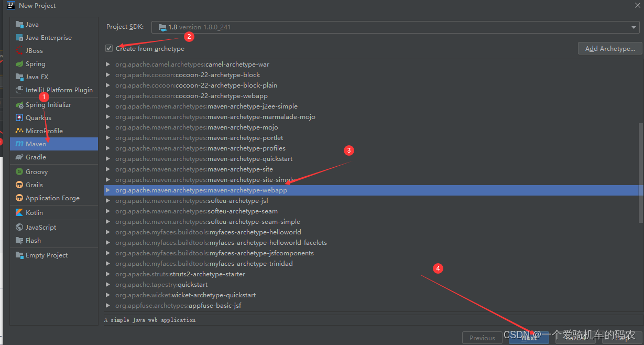Click the JavaScript globe icon
The height and width of the screenshot is (345, 644).
(19, 228)
